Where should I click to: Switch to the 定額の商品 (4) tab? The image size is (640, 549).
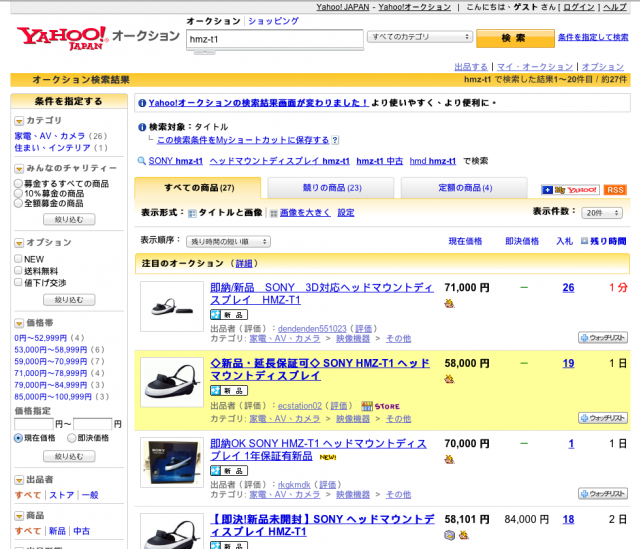(x=464, y=188)
